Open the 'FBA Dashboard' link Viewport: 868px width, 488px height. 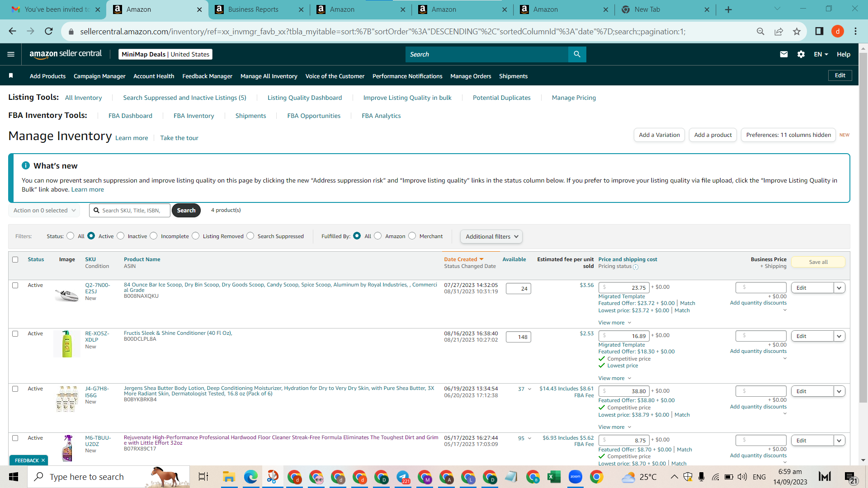(130, 116)
